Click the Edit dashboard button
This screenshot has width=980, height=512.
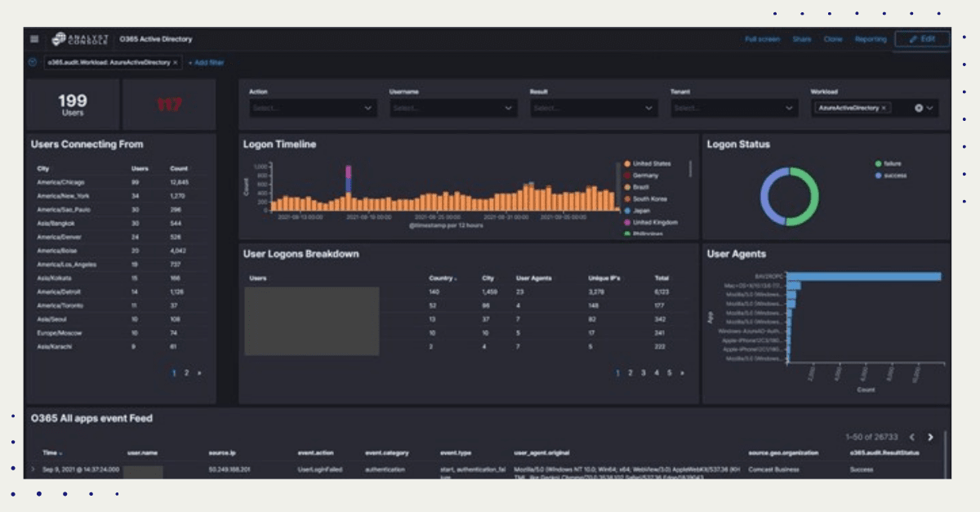pos(922,39)
